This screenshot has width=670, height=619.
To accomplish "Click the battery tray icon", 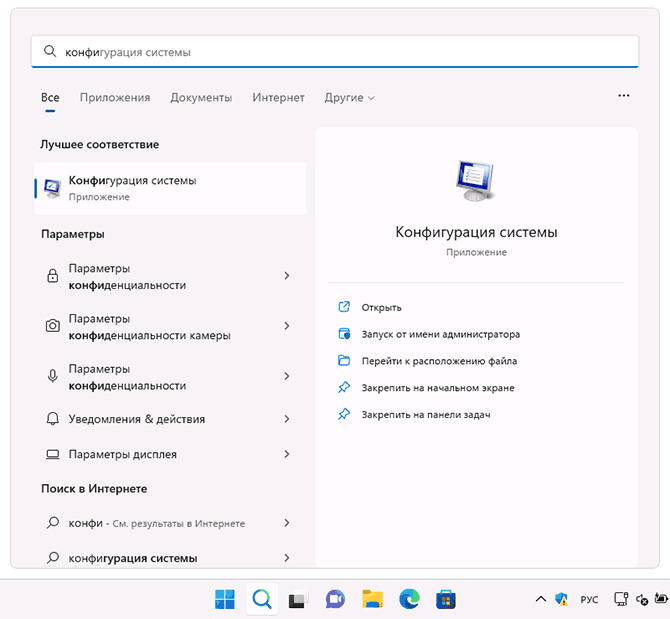I will click(661, 598).
